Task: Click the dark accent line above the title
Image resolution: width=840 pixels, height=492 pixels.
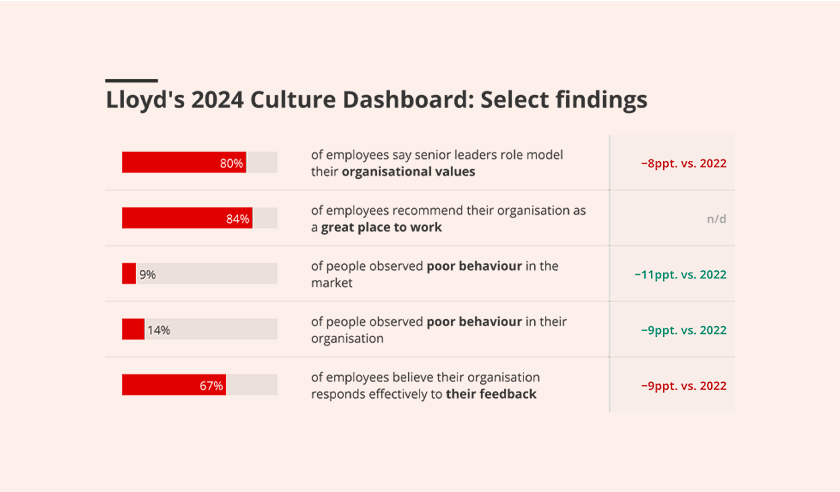Action: (131, 80)
